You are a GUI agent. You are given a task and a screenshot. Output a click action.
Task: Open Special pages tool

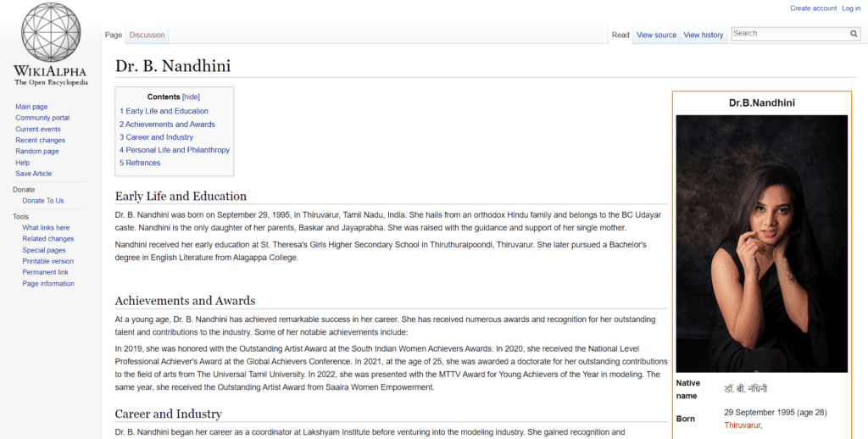44,250
